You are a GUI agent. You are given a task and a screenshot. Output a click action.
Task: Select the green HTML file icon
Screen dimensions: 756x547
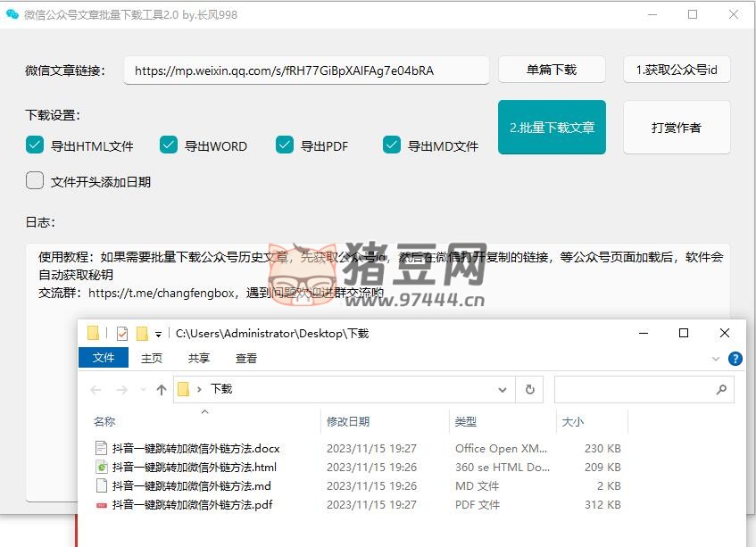pyautogui.click(x=101, y=467)
